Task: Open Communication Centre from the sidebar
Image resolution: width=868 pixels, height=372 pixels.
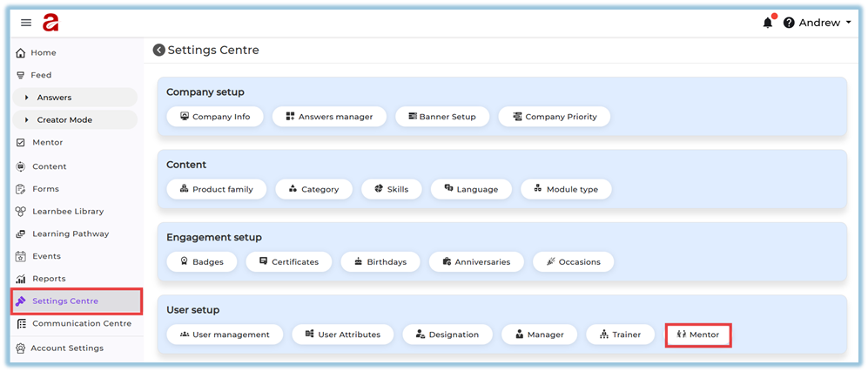Action: pyautogui.click(x=81, y=323)
